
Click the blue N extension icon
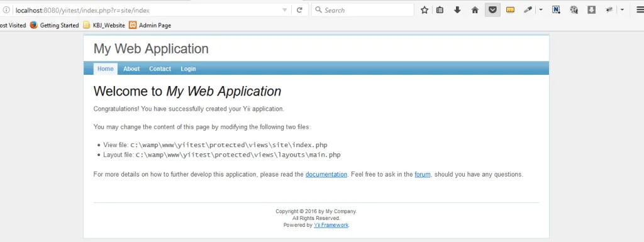point(556,10)
